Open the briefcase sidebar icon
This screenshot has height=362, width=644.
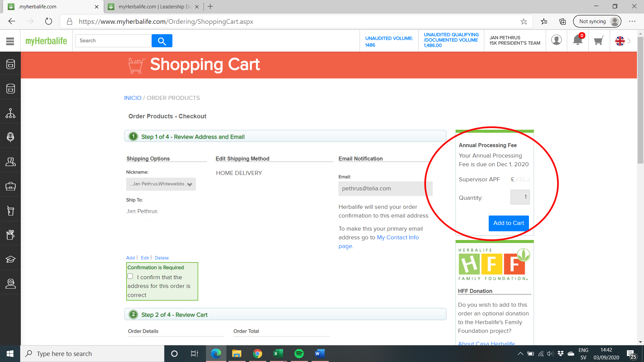(x=10, y=186)
